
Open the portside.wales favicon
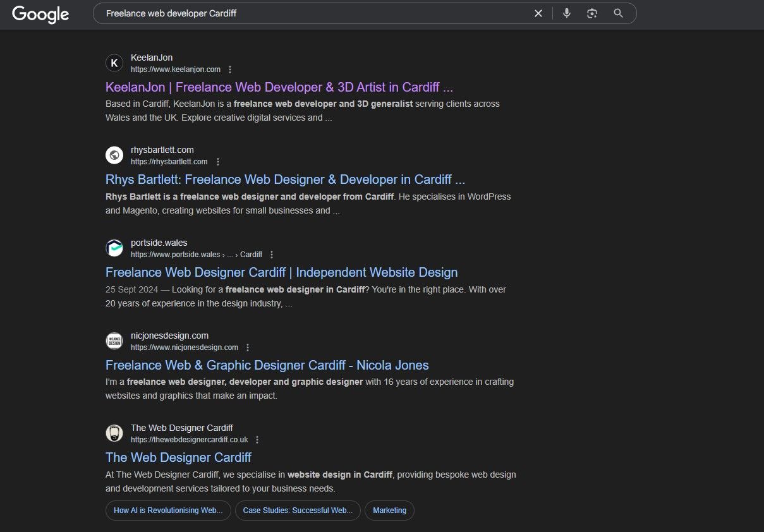(114, 248)
